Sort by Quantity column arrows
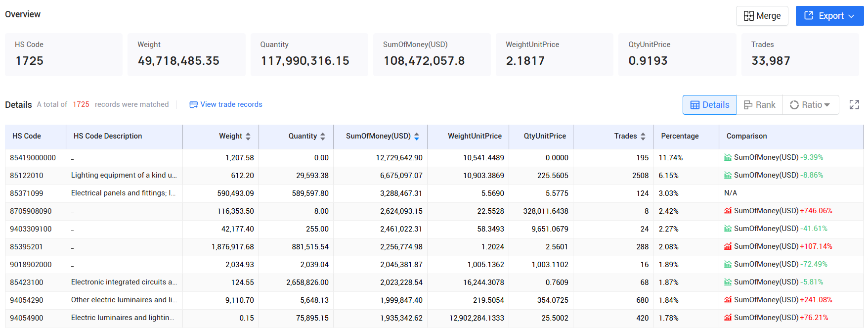 [323, 137]
